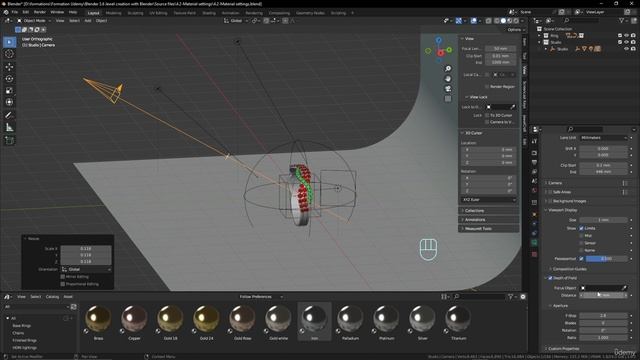Open the XYZ Euler rotation mode dropdown
Image resolution: width=640 pixels, height=360 pixels.
pyautogui.click(x=489, y=200)
